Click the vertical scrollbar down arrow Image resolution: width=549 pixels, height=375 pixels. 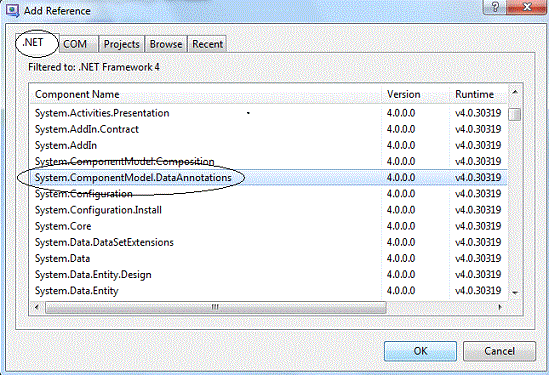(515, 293)
